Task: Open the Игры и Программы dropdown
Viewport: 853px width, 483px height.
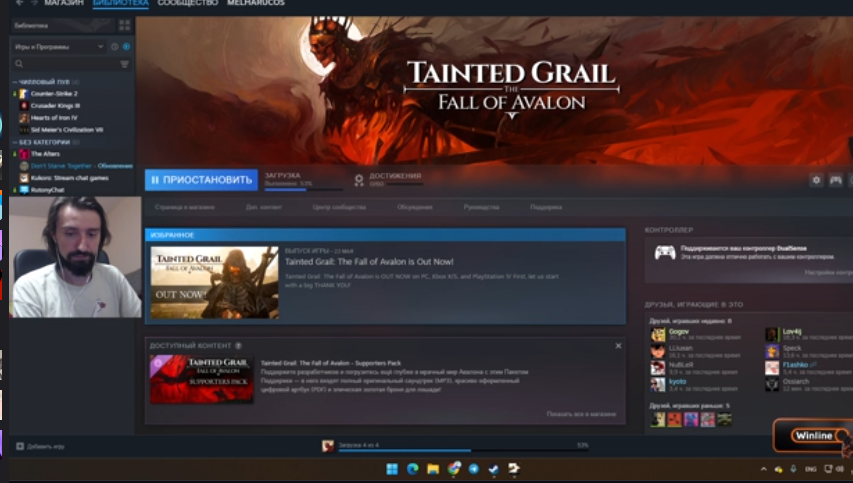Action: click(x=59, y=47)
